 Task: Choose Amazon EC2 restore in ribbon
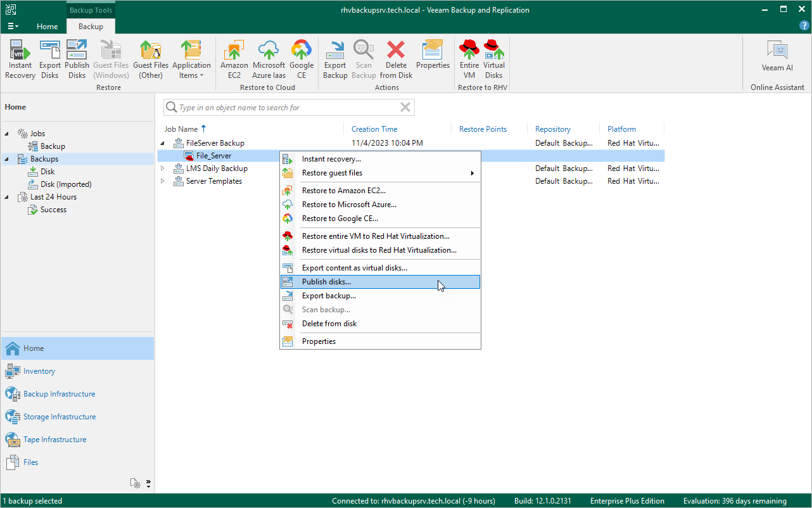(x=234, y=59)
